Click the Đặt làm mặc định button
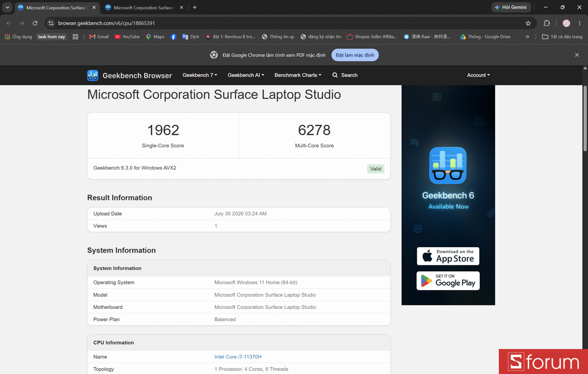Image resolution: width=588 pixels, height=374 pixels. (355, 55)
